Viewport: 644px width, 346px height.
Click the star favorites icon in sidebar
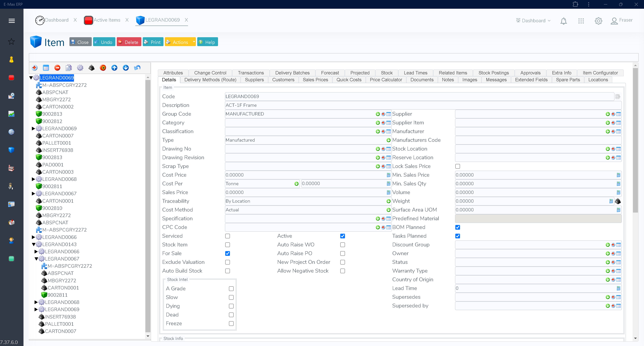[x=11, y=41]
